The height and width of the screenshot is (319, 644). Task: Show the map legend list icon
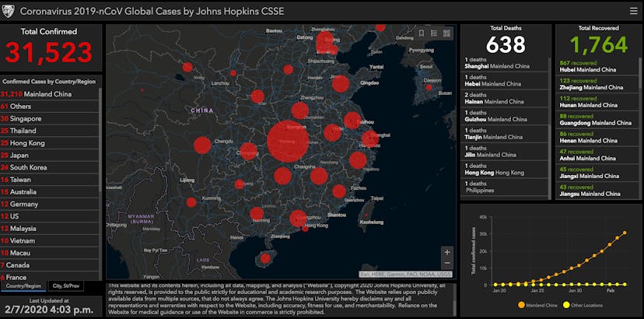coord(434,33)
